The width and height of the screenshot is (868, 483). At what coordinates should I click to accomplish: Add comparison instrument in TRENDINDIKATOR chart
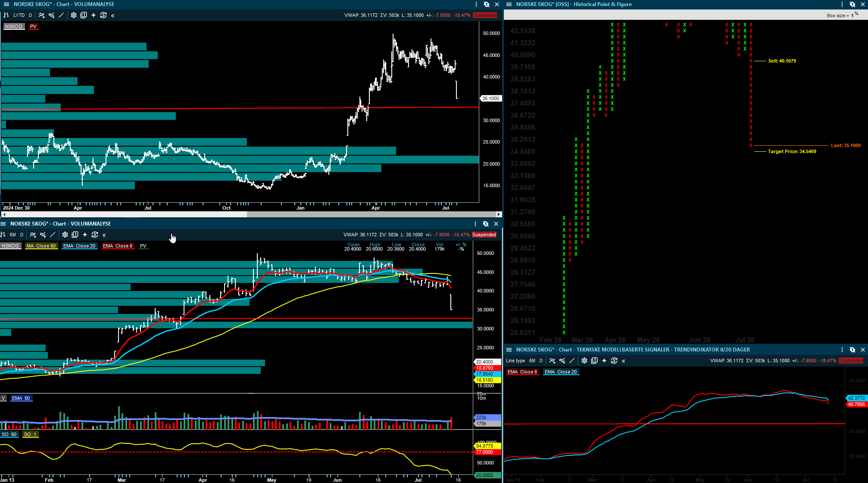[562, 361]
